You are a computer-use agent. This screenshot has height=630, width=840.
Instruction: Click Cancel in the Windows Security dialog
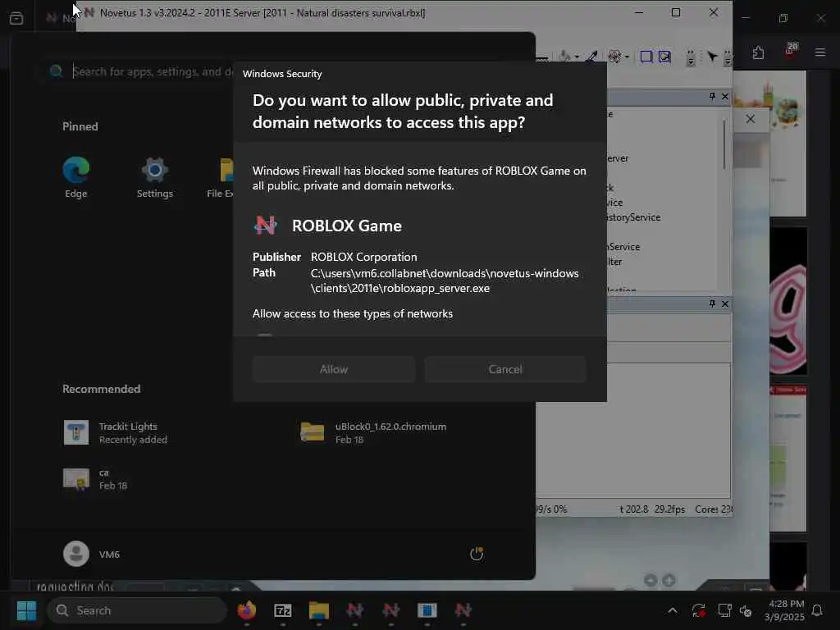(505, 369)
